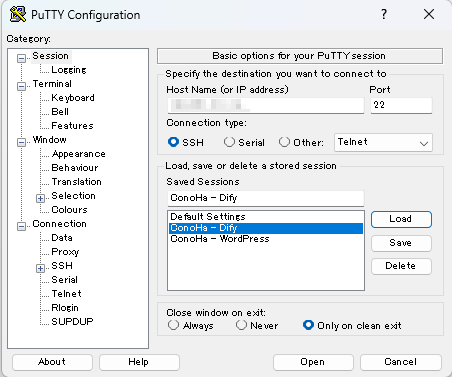Screen dimensions: 452x377
Task: Open Terminal category
Action: tap(52, 84)
